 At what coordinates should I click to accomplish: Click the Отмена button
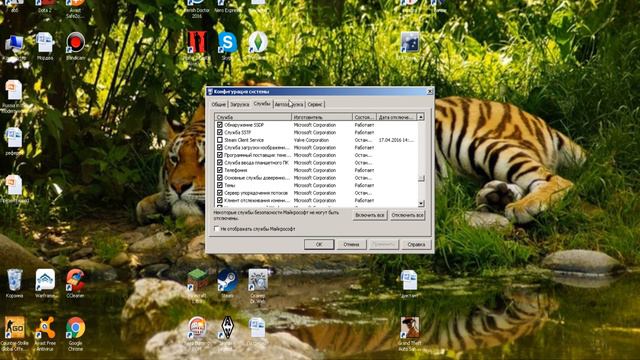point(351,244)
